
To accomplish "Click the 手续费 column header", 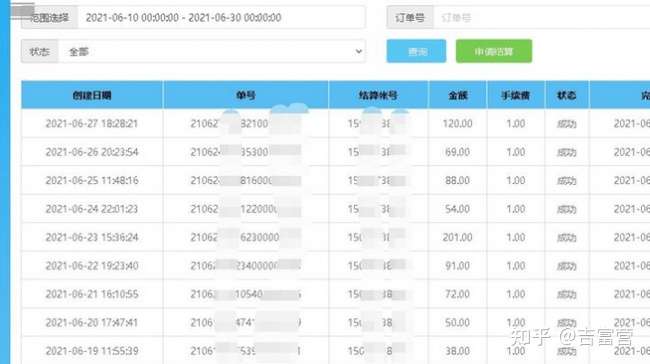I will (x=516, y=95).
